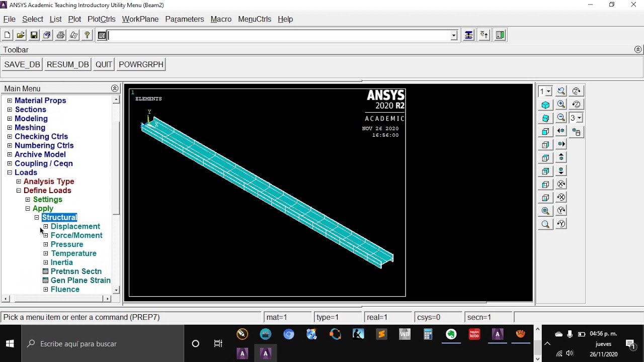644x362 pixels.
Task: Expand the Pressure node under Structural
Action: [46, 244]
